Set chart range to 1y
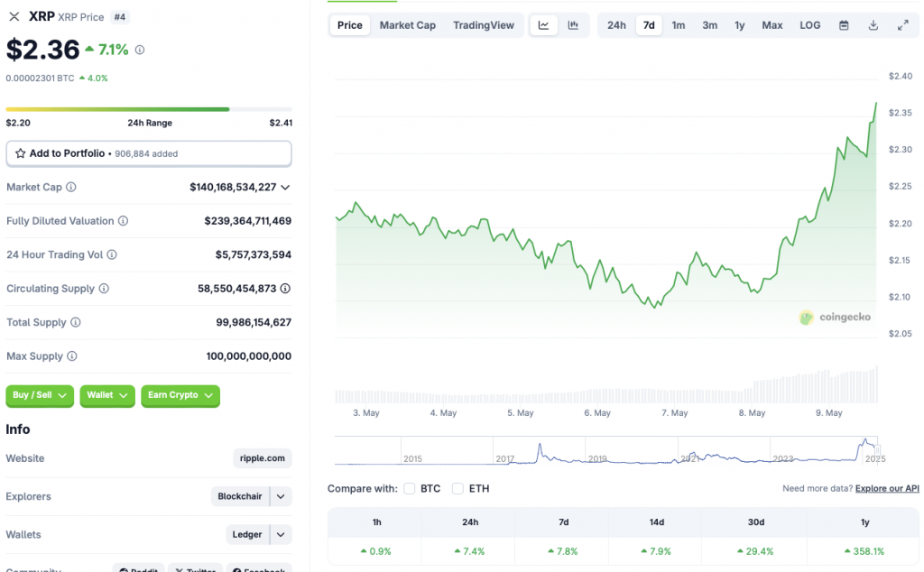The image size is (924, 572). [x=740, y=25]
